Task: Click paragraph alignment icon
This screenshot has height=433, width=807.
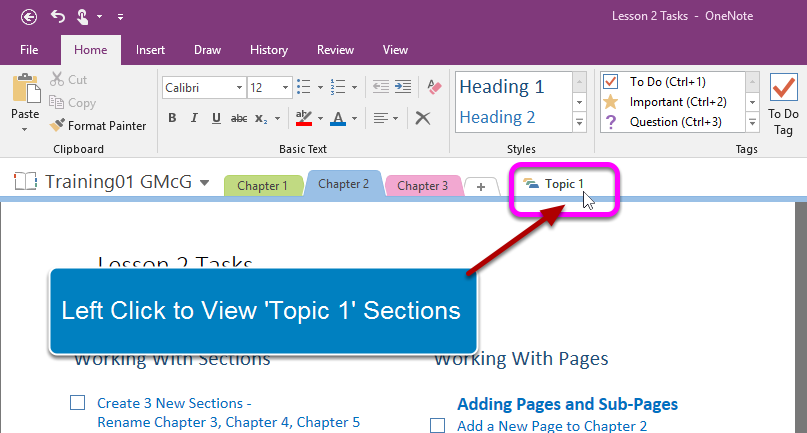Action: tap(380, 118)
